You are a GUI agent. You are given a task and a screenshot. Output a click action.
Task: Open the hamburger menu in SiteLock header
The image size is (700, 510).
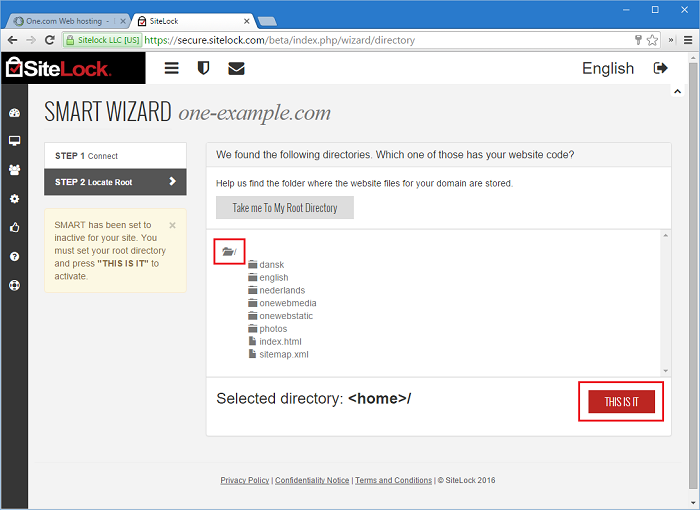171,68
